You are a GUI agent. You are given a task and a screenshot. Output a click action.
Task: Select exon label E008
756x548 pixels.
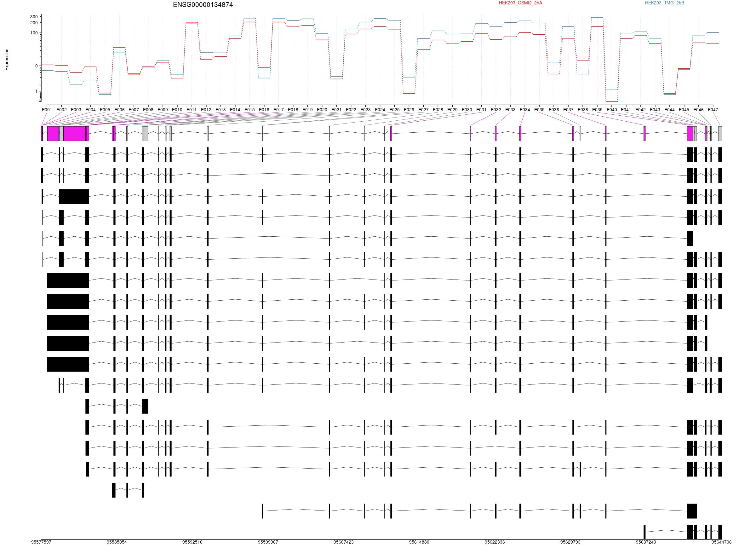[x=148, y=110]
